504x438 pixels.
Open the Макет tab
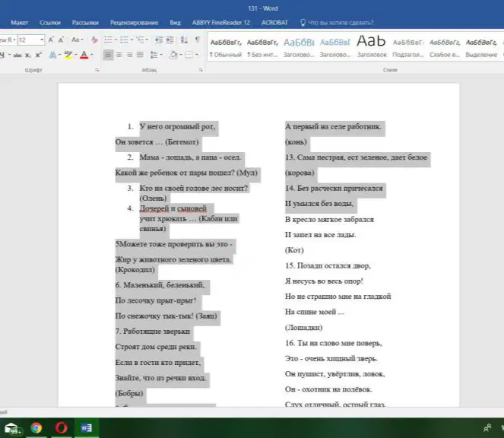19,23
